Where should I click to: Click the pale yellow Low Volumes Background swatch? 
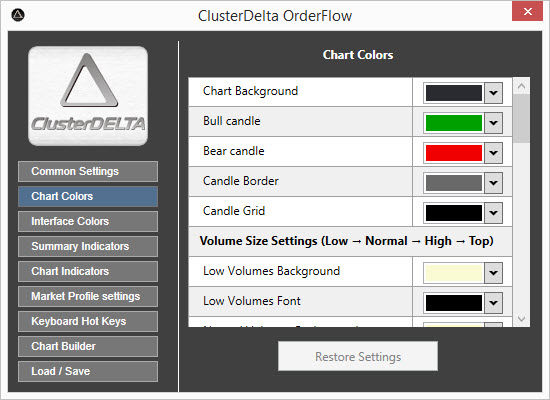coord(454,273)
